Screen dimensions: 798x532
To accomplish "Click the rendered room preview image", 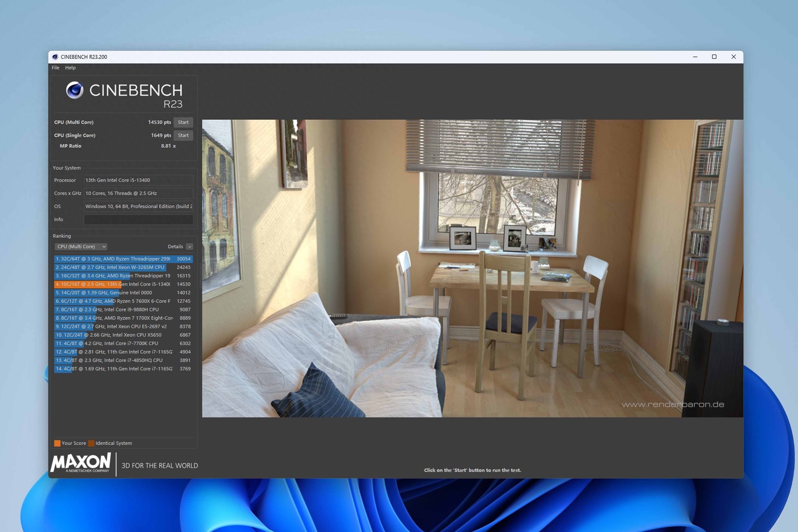I will tap(472, 268).
